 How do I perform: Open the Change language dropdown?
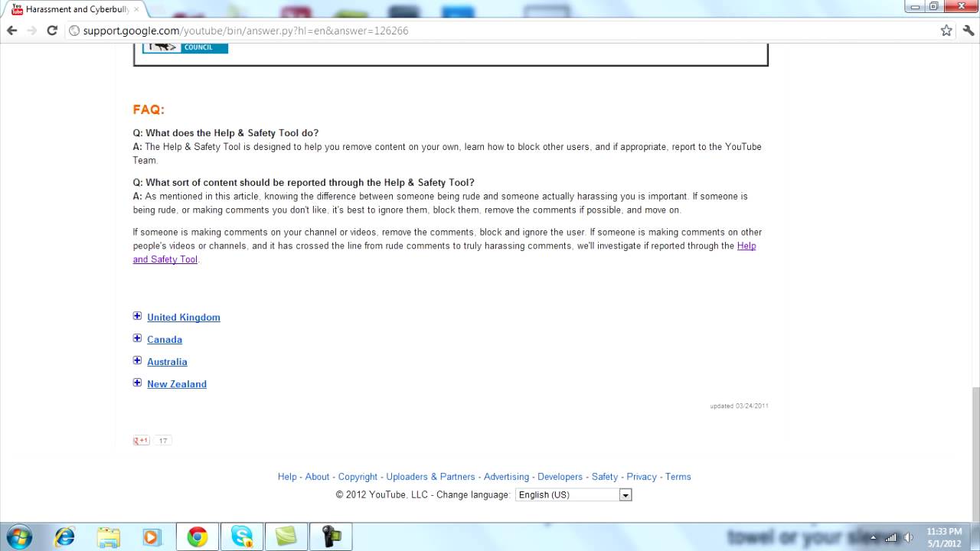point(573,495)
